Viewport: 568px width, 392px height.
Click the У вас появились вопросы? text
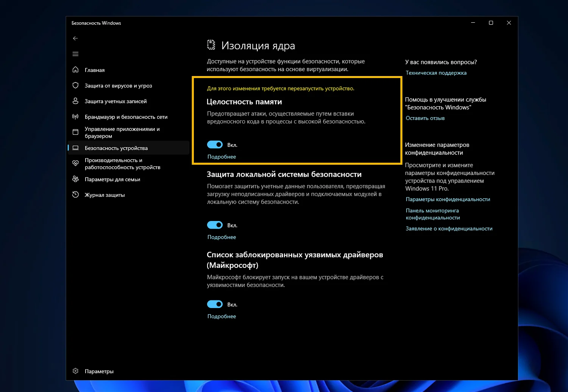441,62
